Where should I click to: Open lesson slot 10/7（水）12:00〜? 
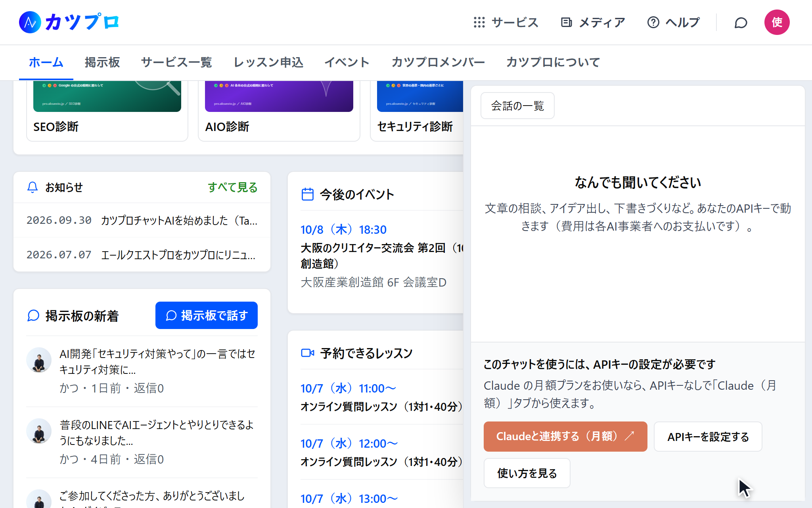click(x=349, y=443)
